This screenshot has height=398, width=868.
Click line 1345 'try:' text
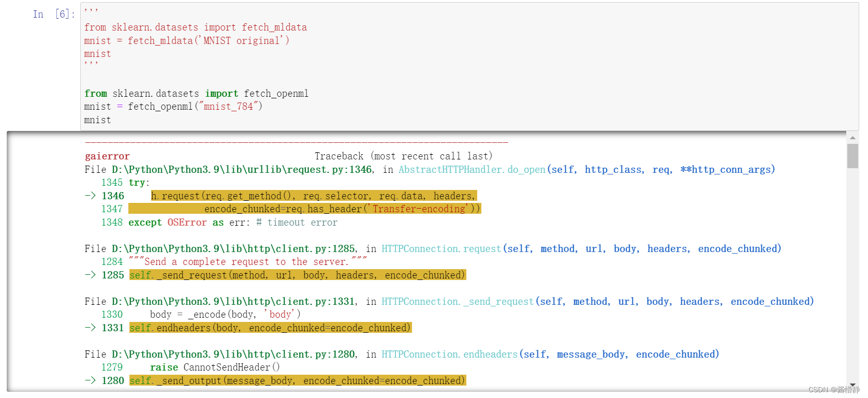click(x=139, y=183)
